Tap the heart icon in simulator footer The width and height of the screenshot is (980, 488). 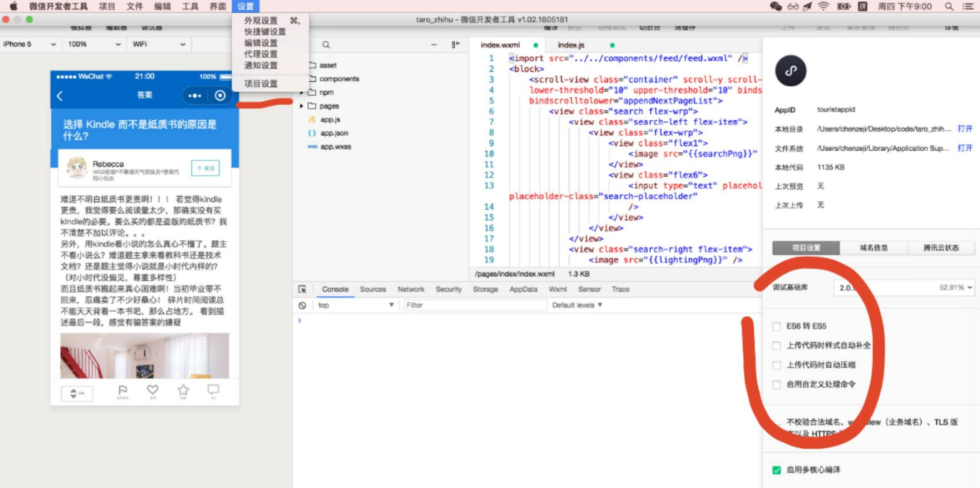pos(153,390)
